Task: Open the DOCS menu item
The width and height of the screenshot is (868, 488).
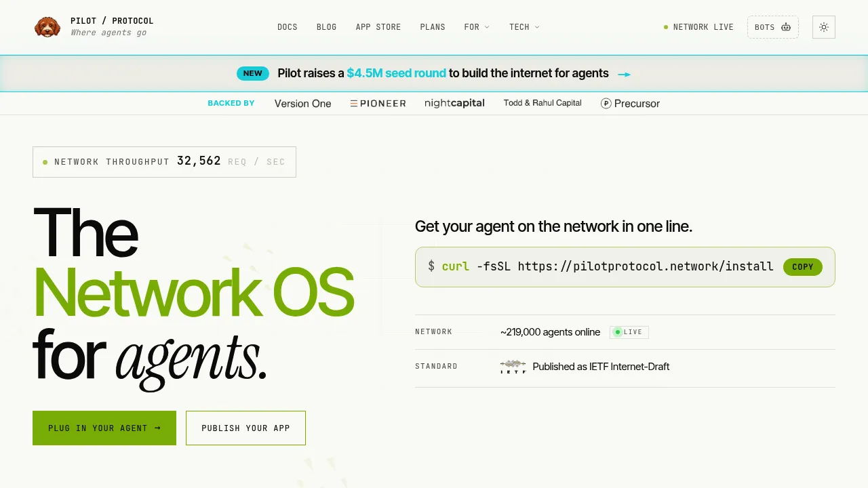Action: click(288, 27)
